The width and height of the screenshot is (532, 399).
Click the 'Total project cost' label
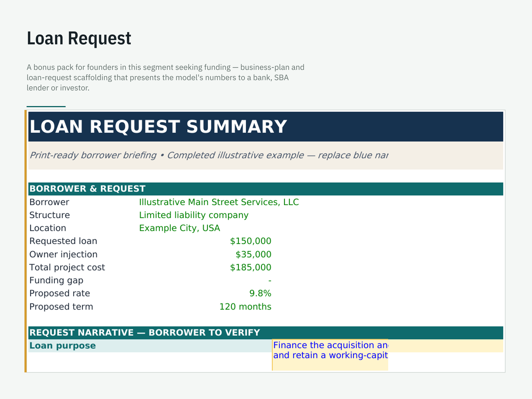67,267
